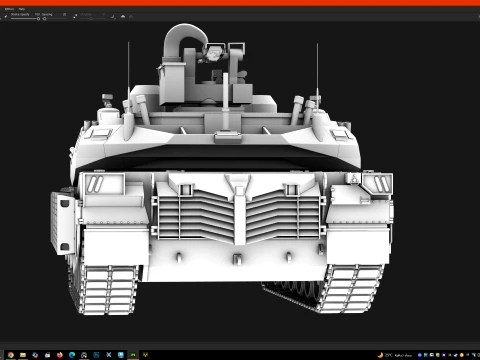This screenshot has height=360, width=480.
Task: Open Microsoft Edge from the taskbar
Action: (72, 355)
